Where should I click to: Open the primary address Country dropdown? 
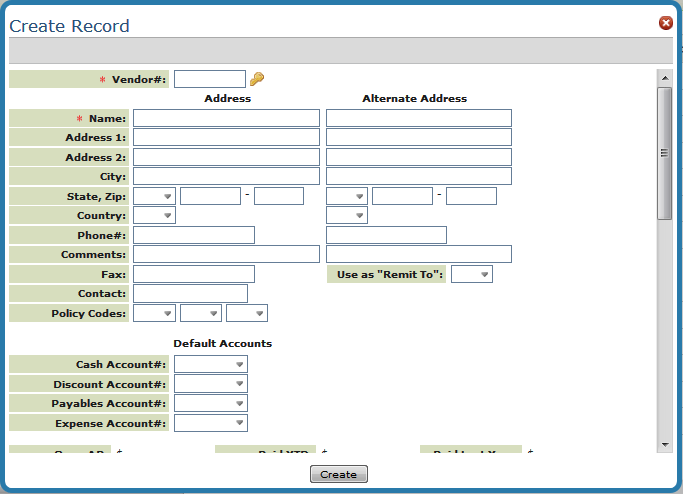pyautogui.click(x=154, y=215)
